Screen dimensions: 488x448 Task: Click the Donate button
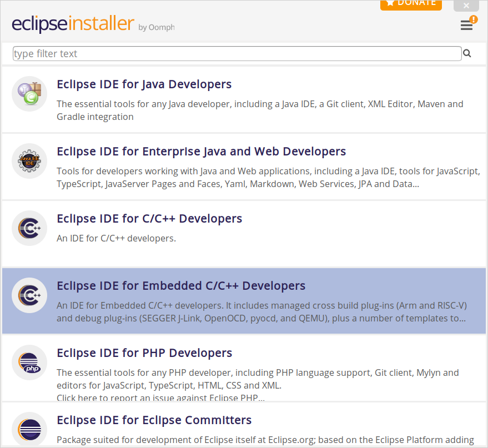pyautogui.click(x=411, y=4)
